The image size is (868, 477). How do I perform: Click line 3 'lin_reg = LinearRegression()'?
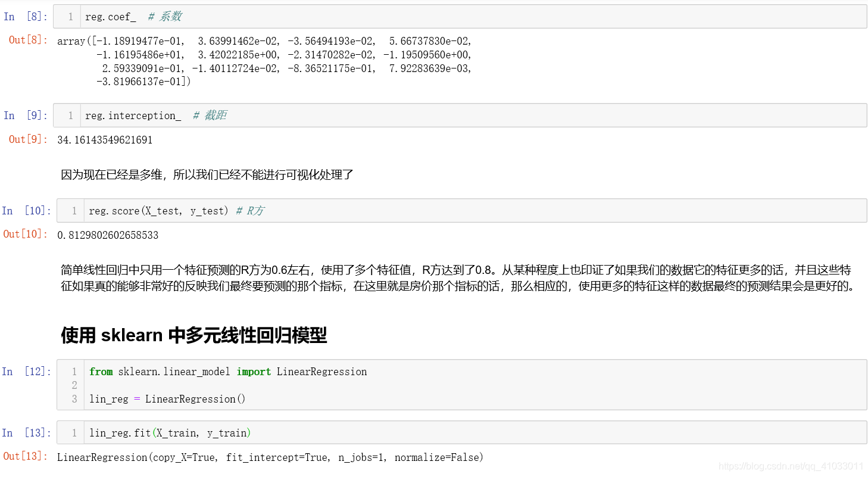167,399
